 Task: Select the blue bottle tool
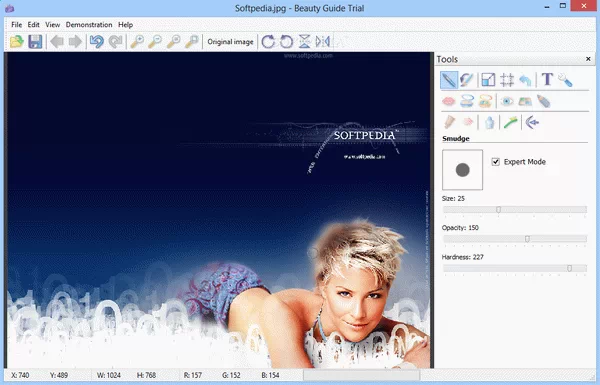tap(489, 122)
